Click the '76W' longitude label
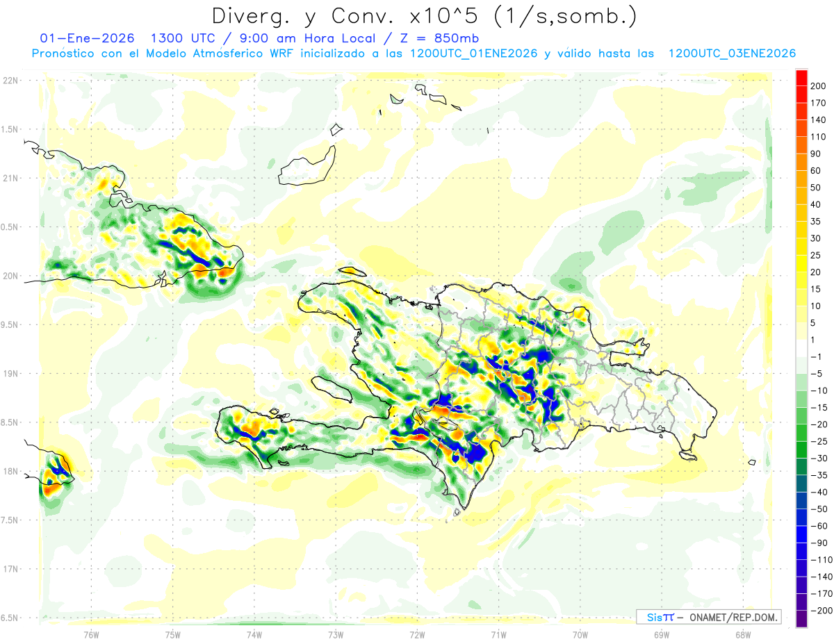This screenshot has height=644, width=834. (91, 634)
